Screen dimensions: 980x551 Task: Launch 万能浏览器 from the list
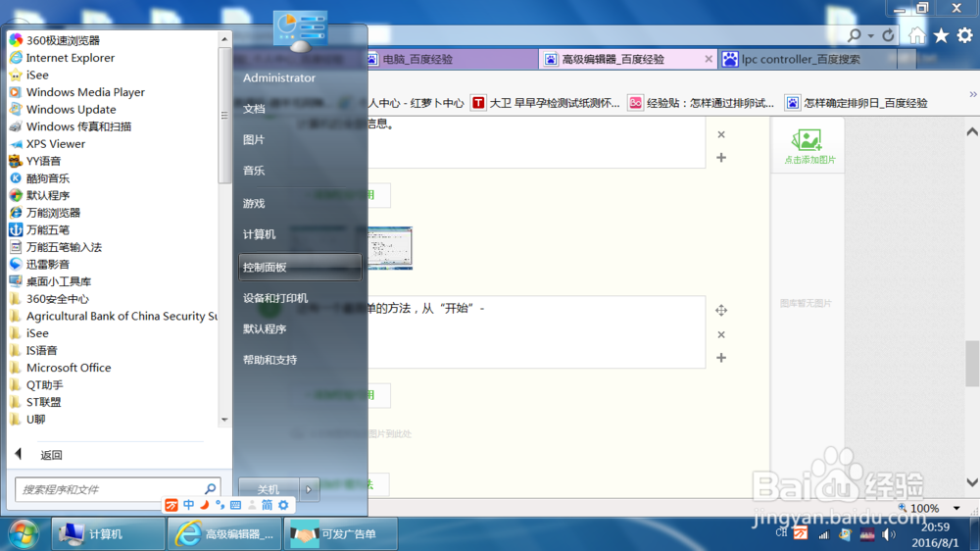coord(44,213)
